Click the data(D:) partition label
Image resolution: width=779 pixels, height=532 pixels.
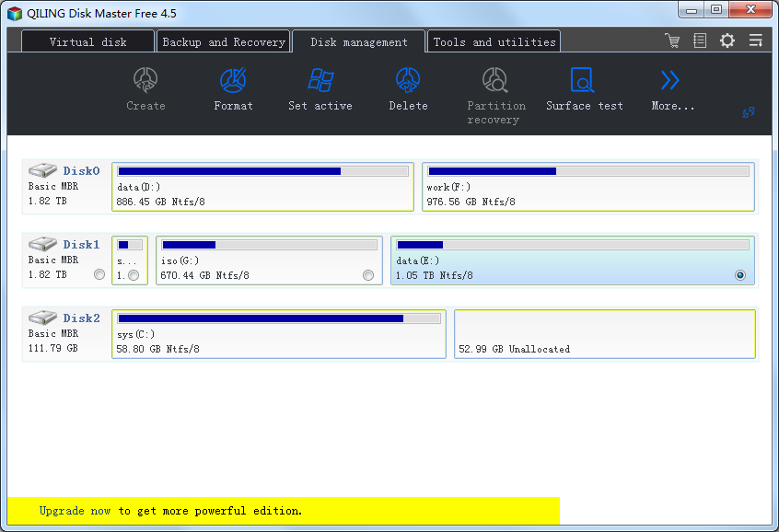pos(139,187)
